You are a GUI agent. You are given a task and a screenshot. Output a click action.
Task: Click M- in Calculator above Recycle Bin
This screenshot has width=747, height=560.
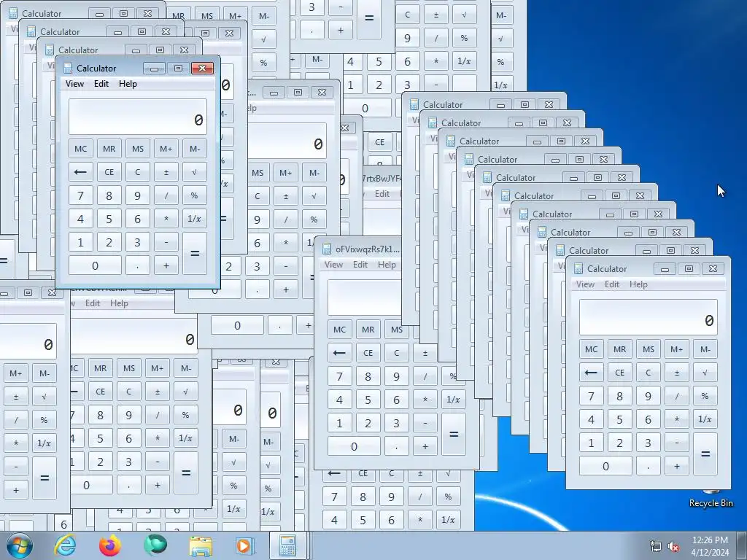(705, 349)
